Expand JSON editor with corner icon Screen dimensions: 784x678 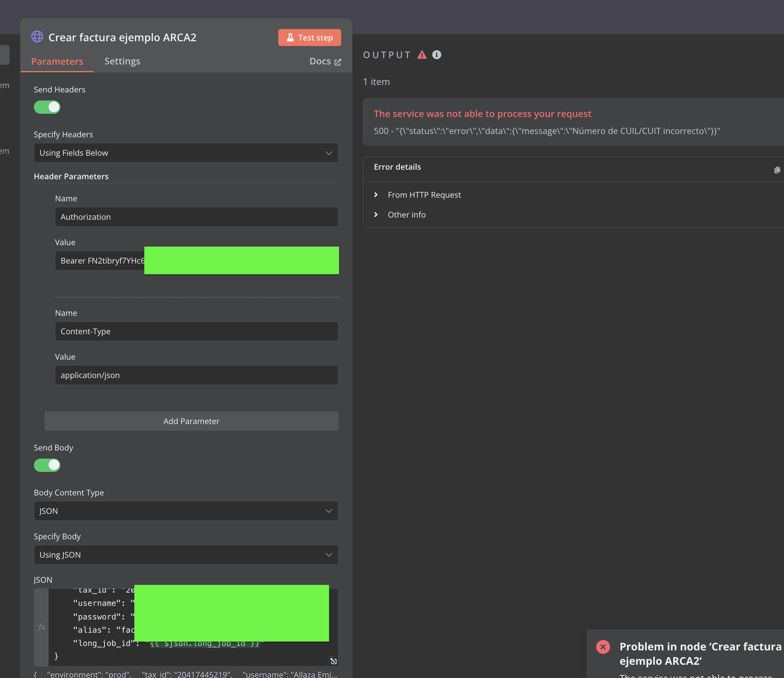333,661
